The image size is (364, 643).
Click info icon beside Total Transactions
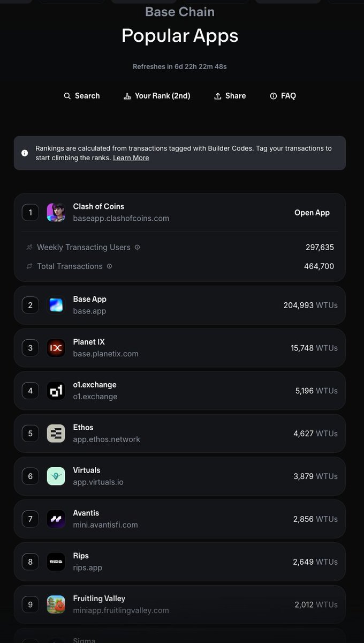point(110,266)
